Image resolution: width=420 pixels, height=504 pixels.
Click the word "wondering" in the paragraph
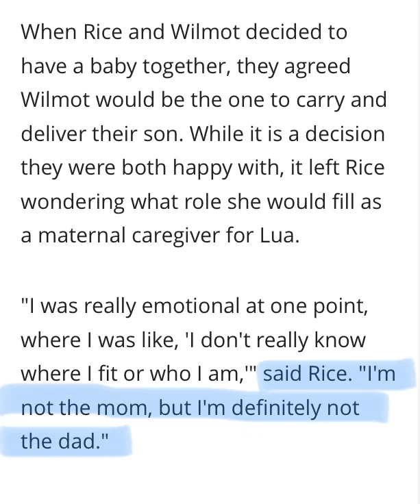73,201
